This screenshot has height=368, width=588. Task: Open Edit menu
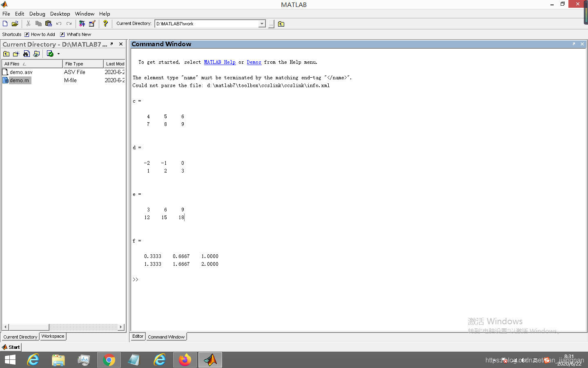click(x=20, y=13)
